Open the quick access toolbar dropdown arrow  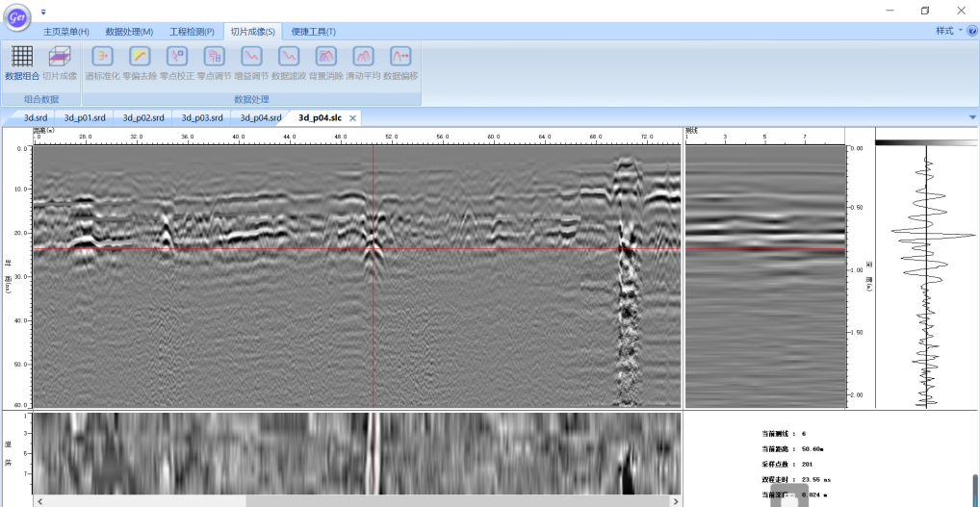pos(43,12)
